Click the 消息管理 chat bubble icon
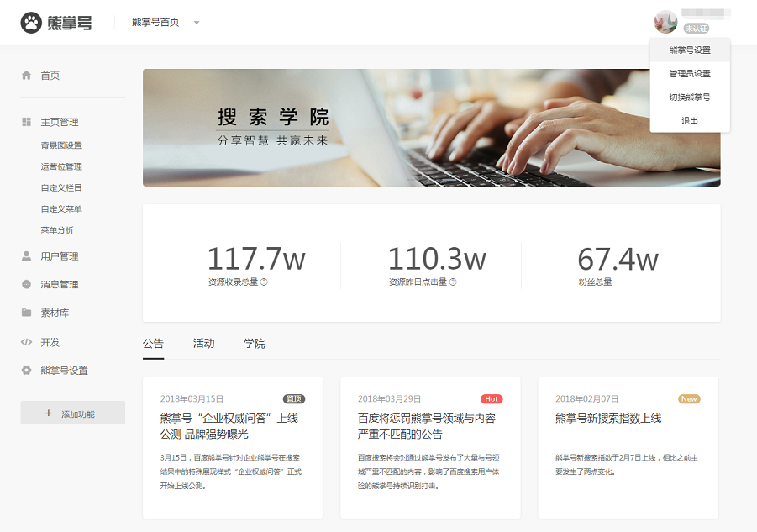Viewport: 757px width, 532px height. point(27,284)
